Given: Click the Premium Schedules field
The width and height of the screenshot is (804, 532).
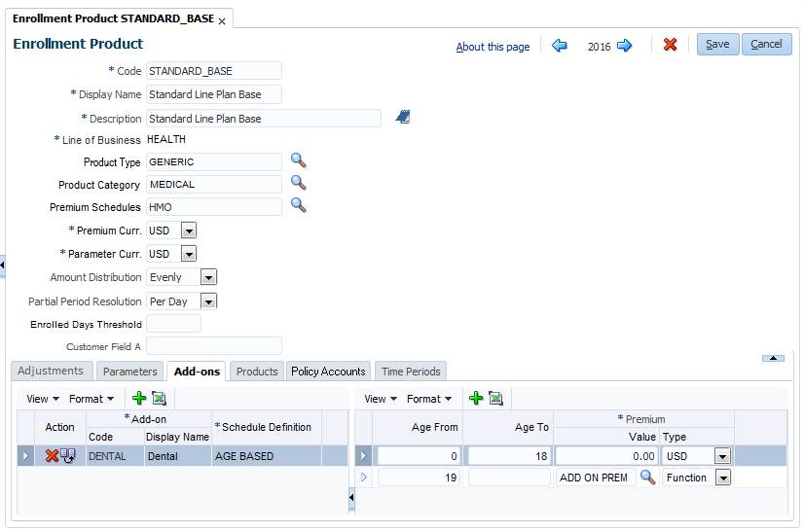Looking at the screenshot, I should pos(214,207).
